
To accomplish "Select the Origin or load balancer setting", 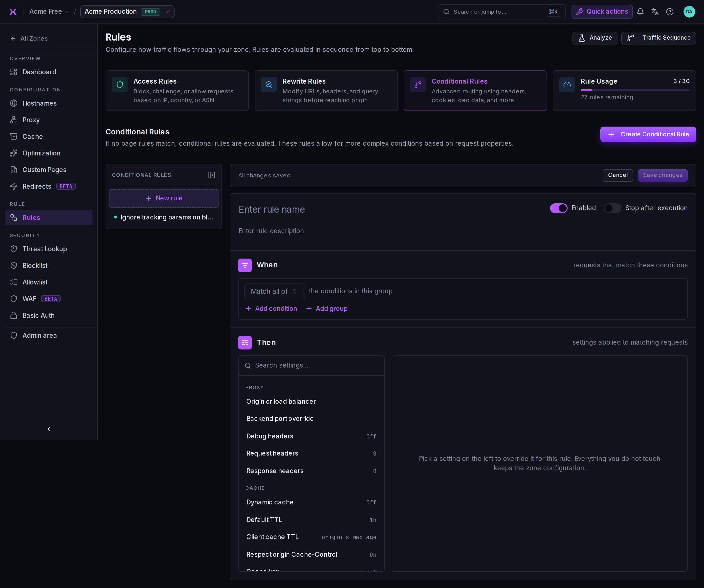I will (x=311, y=402).
